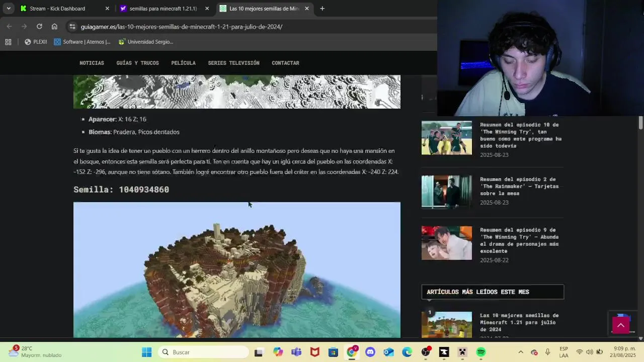The image size is (644, 362).
Task: Open the Wi-Fi network status icon
Action: pos(580,352)
